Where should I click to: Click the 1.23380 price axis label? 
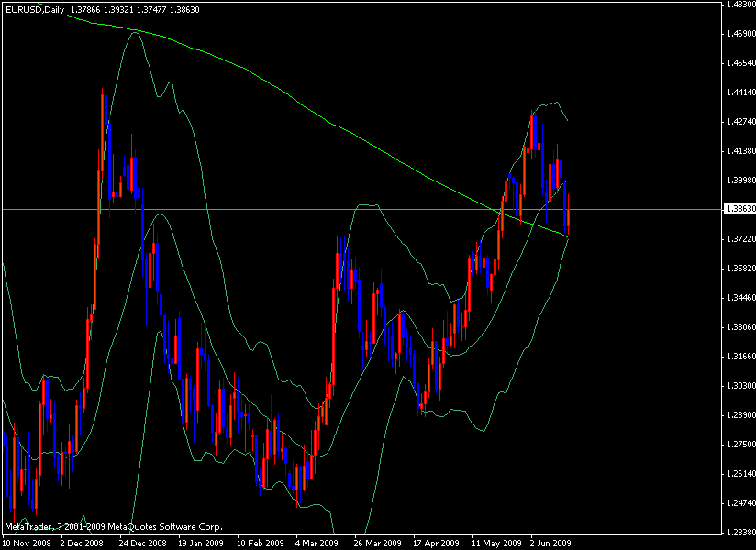coord(740,533)
